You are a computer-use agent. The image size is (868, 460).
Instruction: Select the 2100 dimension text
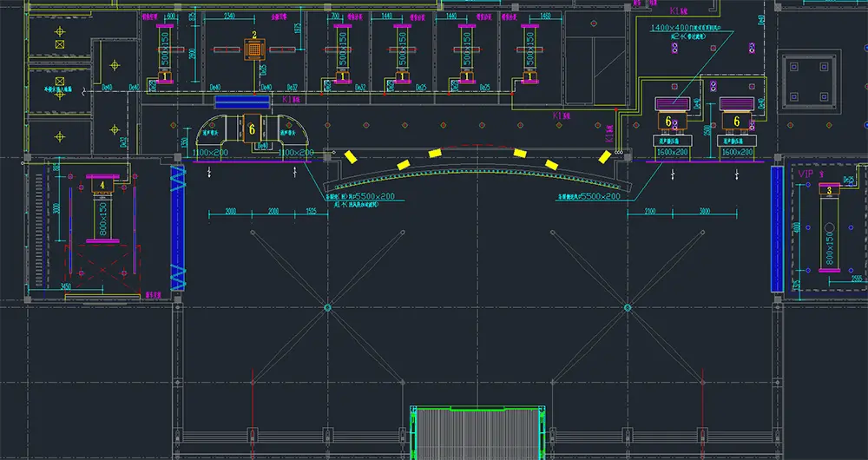coord(650,212)
